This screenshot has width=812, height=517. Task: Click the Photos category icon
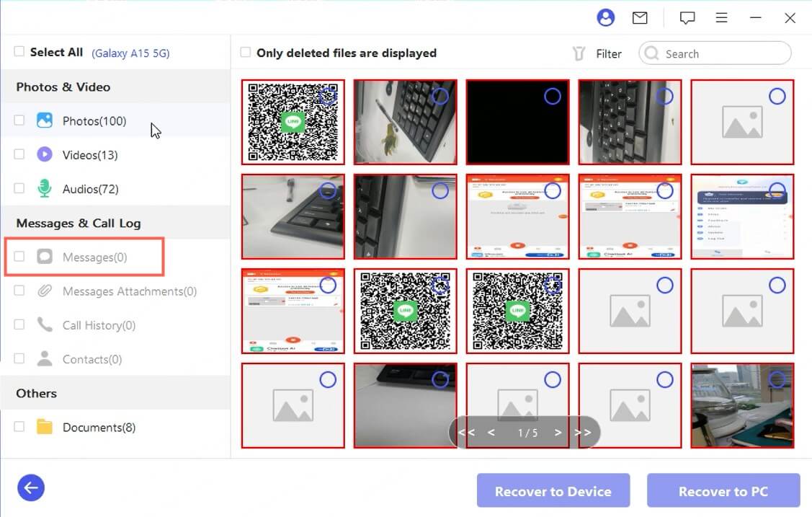(45, 120)
